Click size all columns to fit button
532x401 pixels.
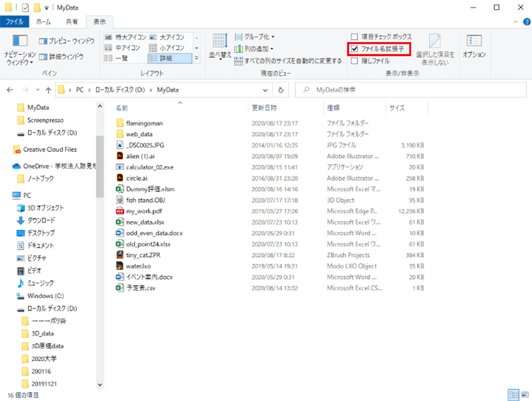click(x=288, y=61)
